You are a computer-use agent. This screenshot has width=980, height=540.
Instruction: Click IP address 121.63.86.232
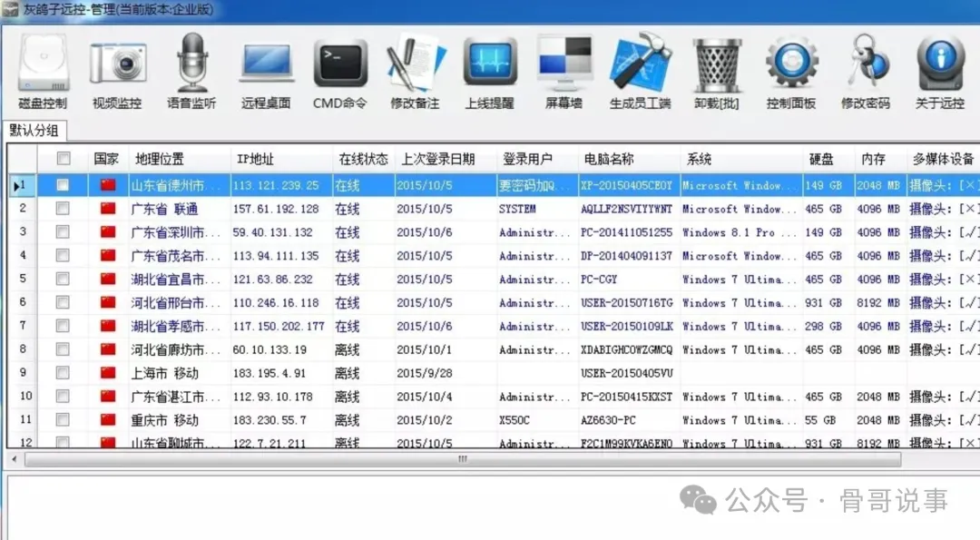tap(272, 279)
